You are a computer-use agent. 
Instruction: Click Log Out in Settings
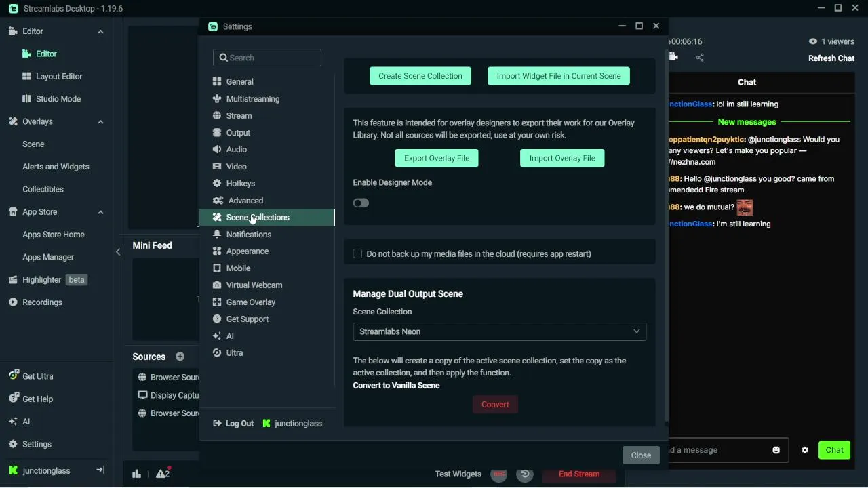coord(233,423)
